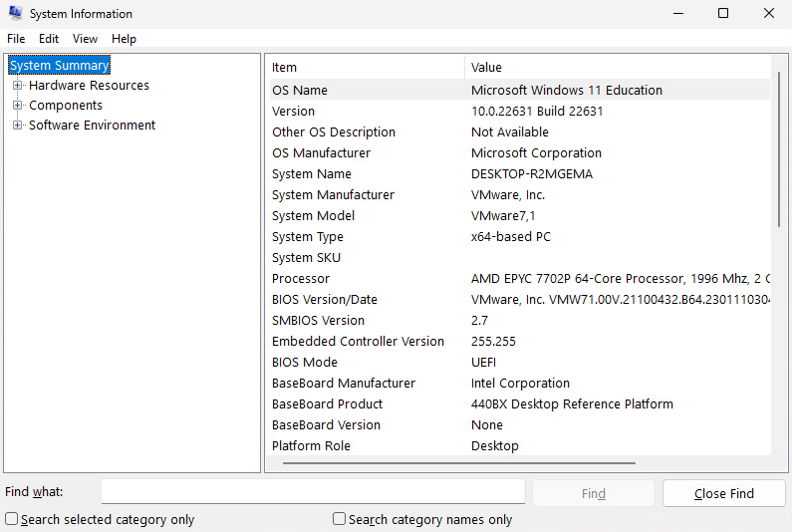Select the BaseBoard Version row

coord(520,424)
